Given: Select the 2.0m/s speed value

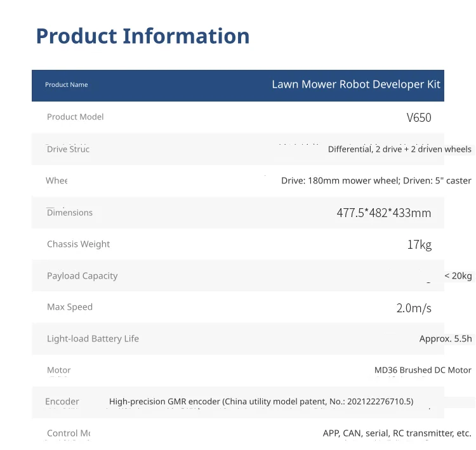Looking at the screenshot, I should 414,308.
